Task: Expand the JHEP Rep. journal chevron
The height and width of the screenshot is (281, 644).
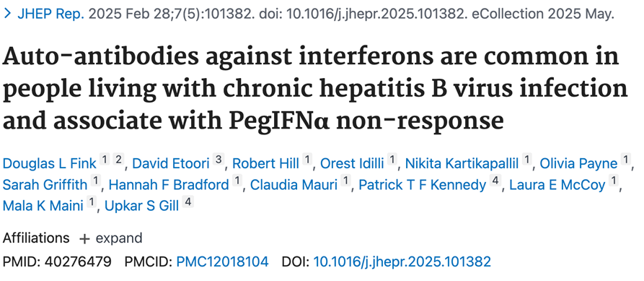Action: click(x=7, y=14)
